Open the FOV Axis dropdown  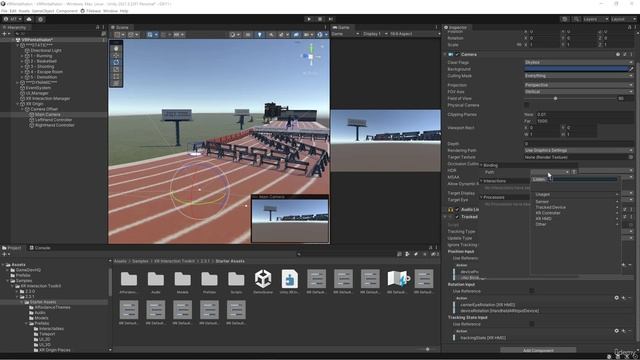pyautogui.click(x=579, y=92)
